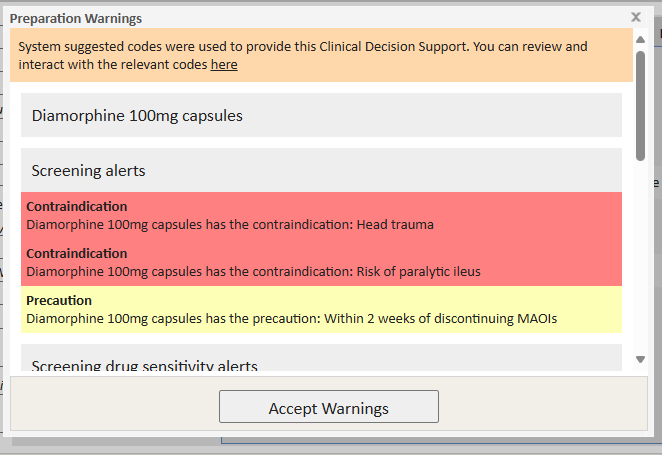The image size is (662, 455).
Task: Click the System suggested codes banner text
Action: click(x=300, y=47)
